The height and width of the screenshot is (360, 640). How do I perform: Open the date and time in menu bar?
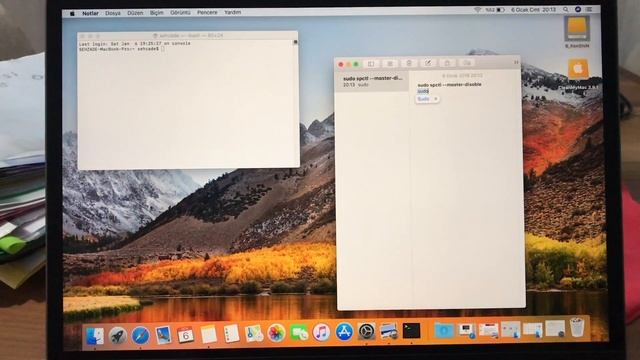click(533, 9)
